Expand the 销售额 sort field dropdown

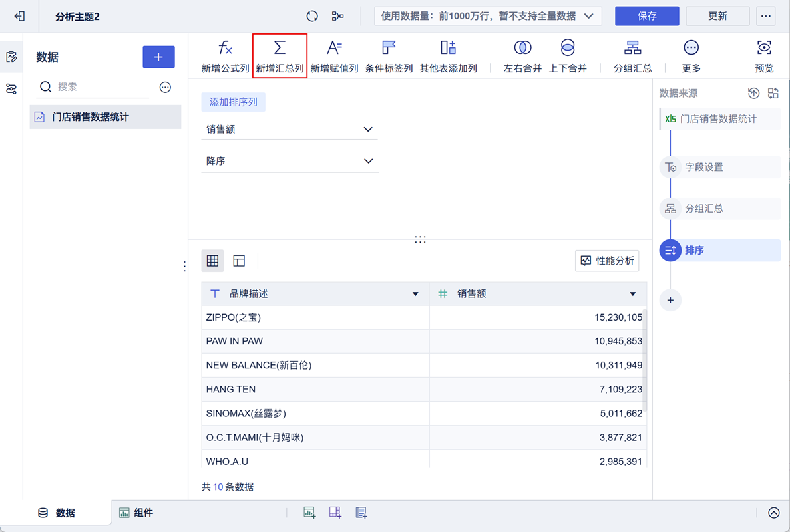(x=290, y=130)
